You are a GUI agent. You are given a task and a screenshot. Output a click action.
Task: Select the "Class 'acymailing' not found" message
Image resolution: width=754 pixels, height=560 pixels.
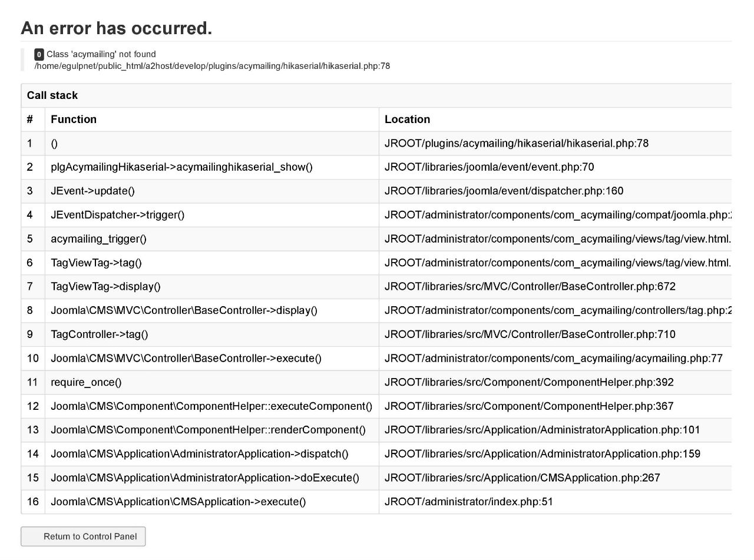[101, 54]
